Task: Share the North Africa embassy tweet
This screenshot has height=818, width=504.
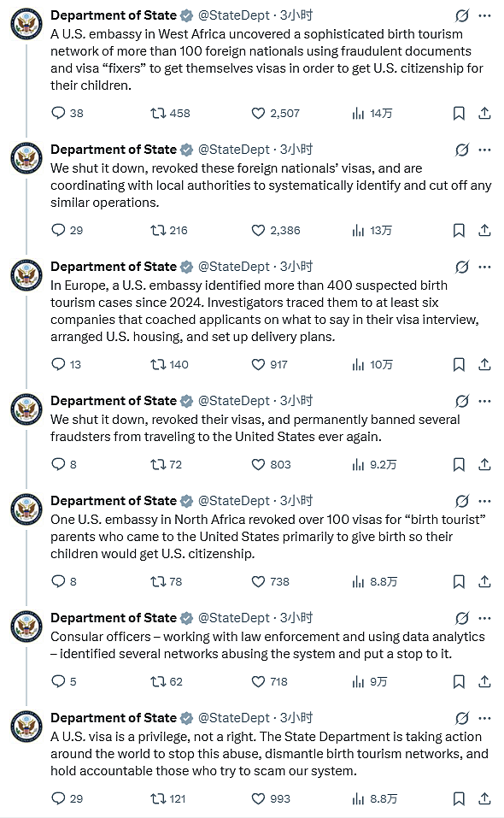Action: click(484, 581)
